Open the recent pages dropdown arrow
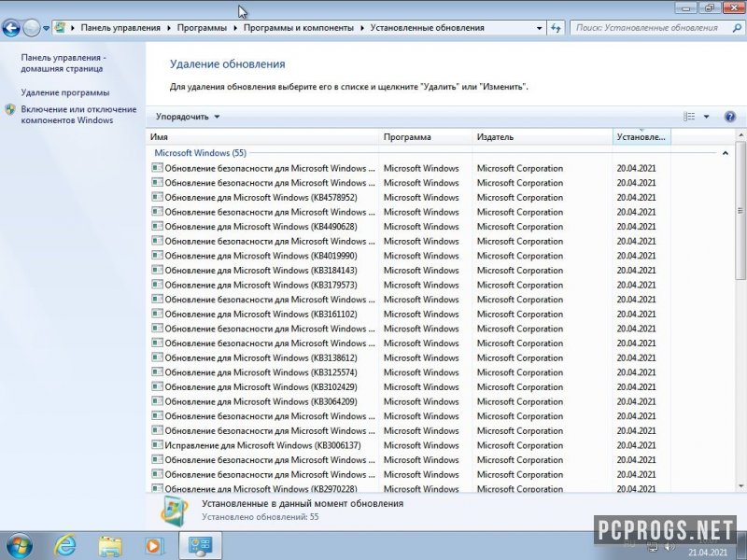 [x=46, y=28]
